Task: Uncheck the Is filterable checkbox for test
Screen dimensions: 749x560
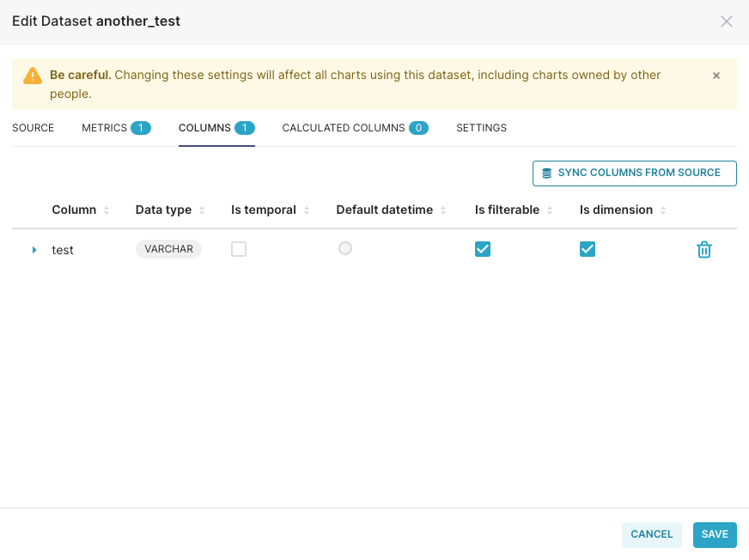Action: pyautogui.click(x=483, y=249)
